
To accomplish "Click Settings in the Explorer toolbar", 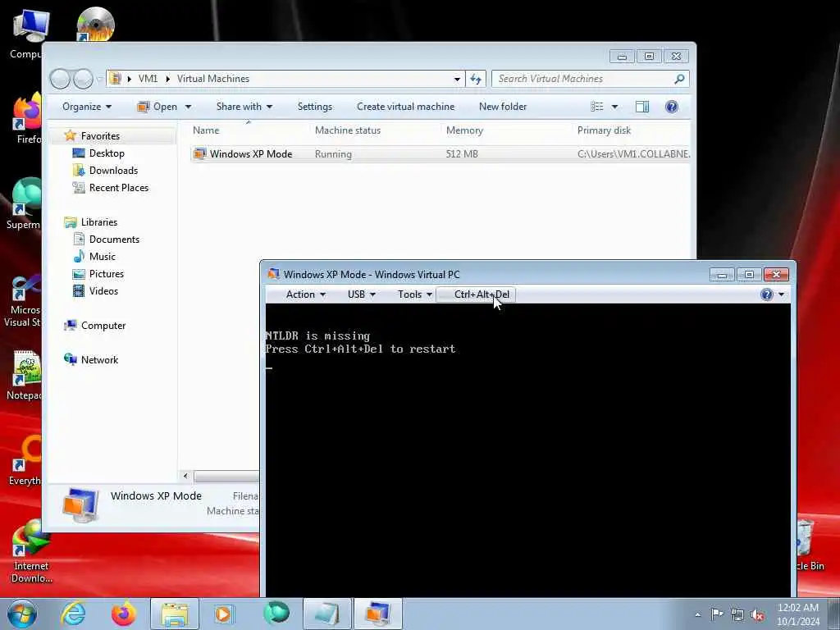I will [315, 107].
